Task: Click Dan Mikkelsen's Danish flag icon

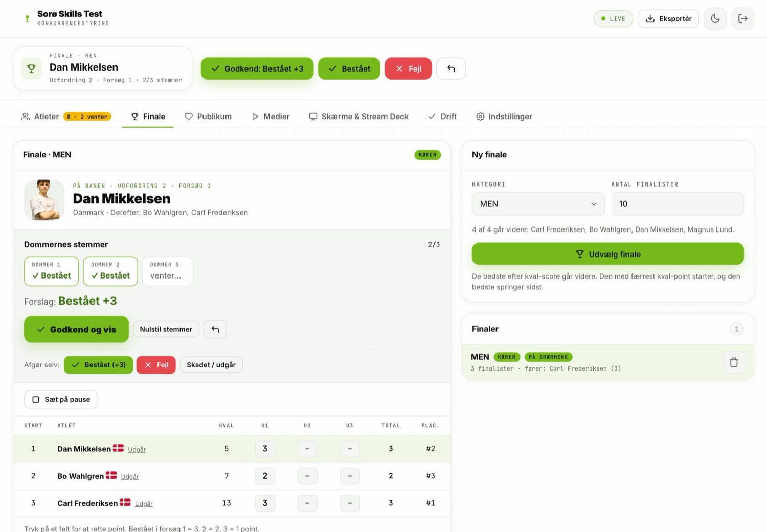Action: 118,448
